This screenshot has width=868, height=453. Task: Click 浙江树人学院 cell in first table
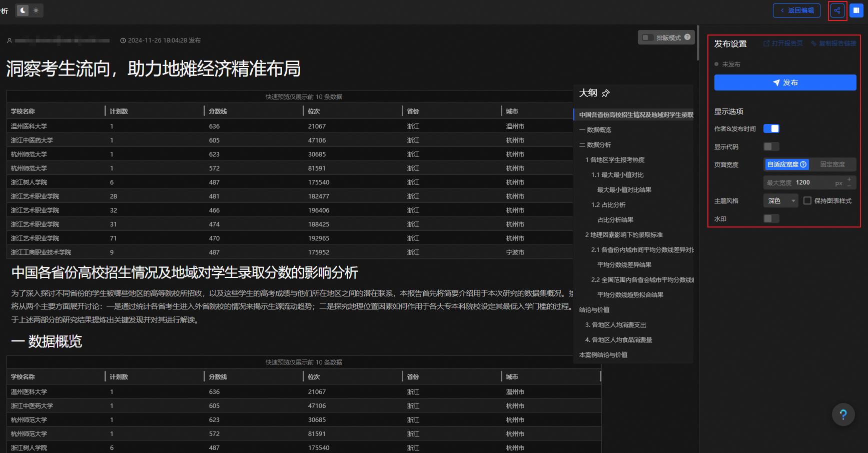(29, 182)
